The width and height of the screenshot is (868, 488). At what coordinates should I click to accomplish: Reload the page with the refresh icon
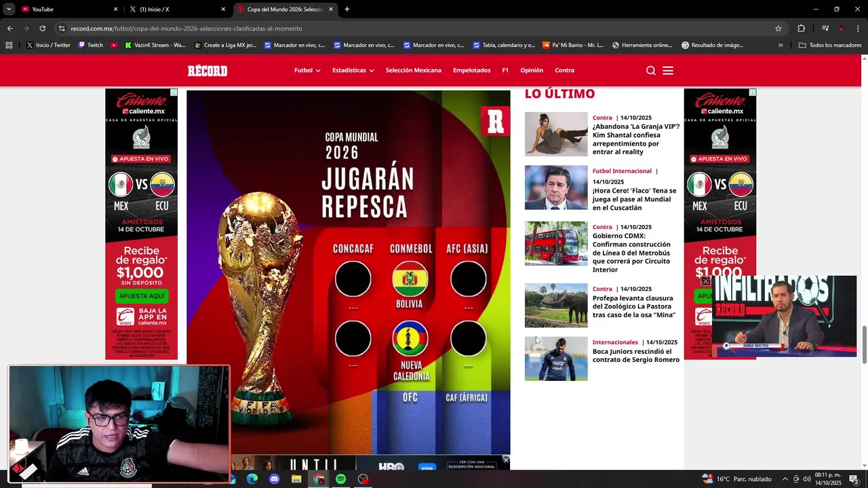(x=42, y=28)
